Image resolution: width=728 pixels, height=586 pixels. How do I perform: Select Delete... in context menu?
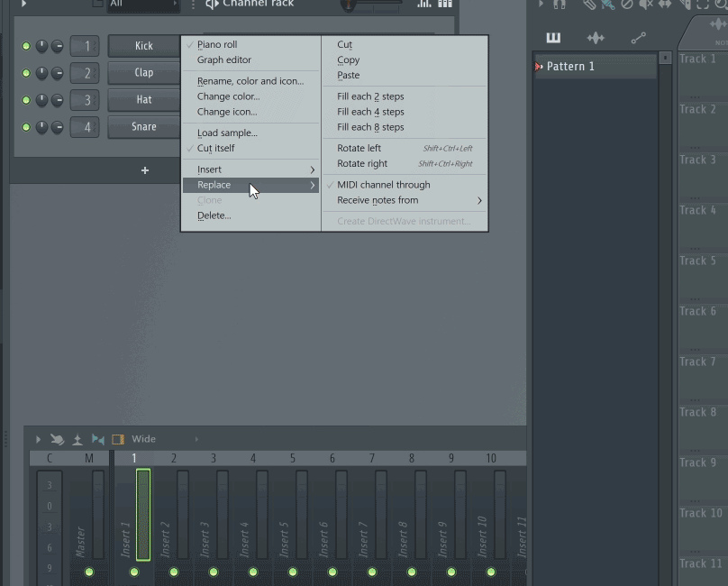(x=250, y=215)
